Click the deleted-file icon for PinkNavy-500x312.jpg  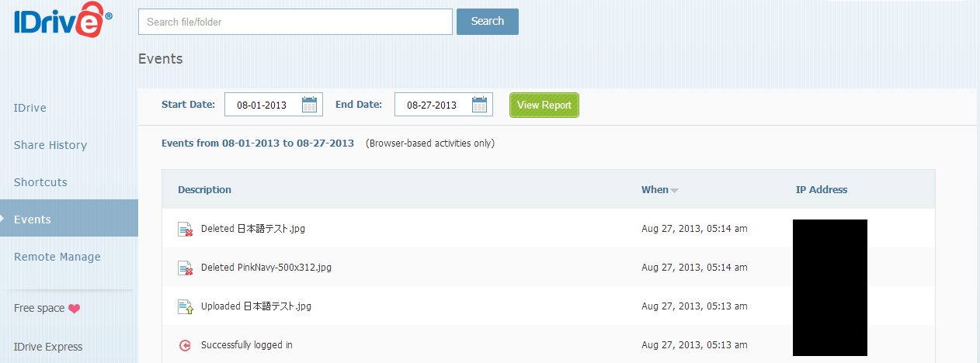tap(185, 268)
